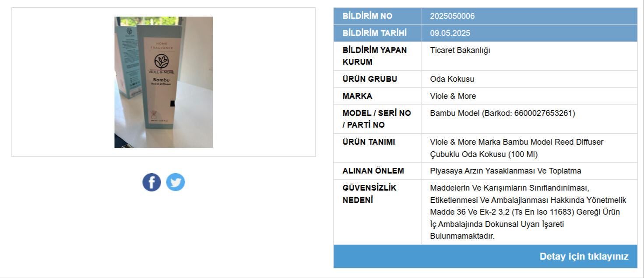644x278 pixels.
Task: Click the "MARKA" row label
Action: click(x=357, y=96)
